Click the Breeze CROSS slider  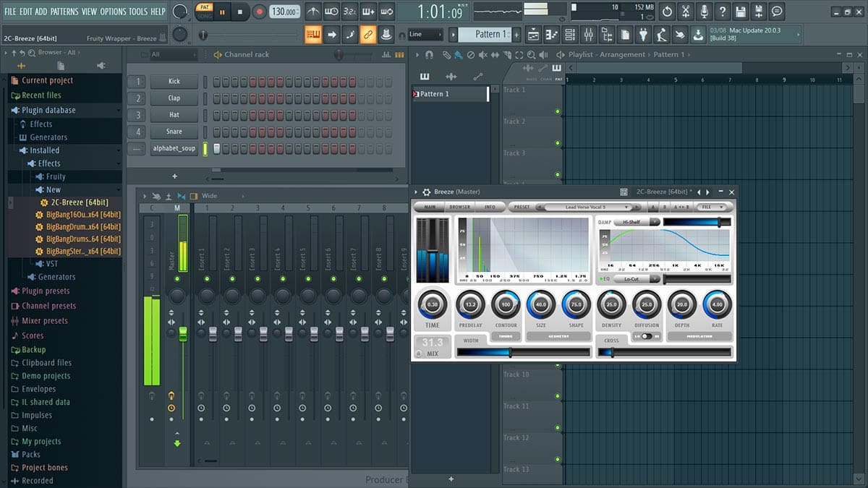[663, 352]
